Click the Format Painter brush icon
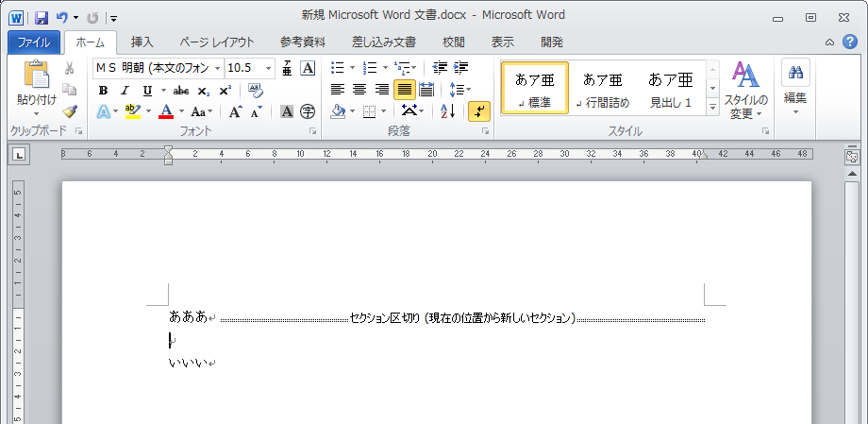Screen dimensions: 868x424 click(69, 111)
